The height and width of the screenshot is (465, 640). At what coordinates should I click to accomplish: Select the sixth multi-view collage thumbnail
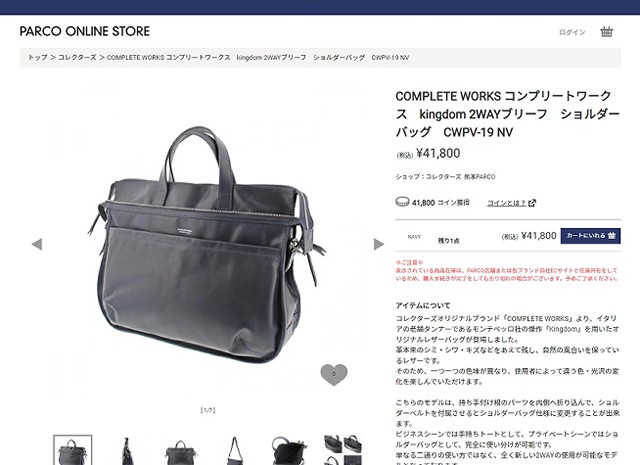point(343,450)
